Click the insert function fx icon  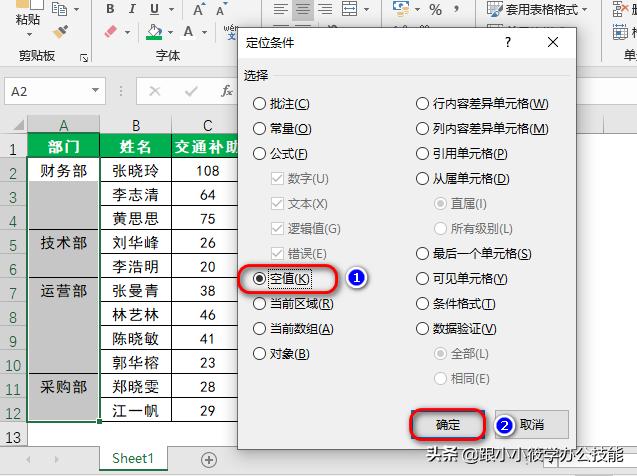226,91
